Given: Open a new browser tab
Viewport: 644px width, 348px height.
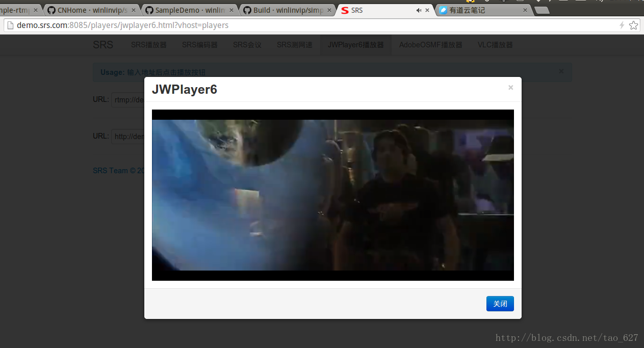Looking at the screenshot, I should tap(542, 10).
